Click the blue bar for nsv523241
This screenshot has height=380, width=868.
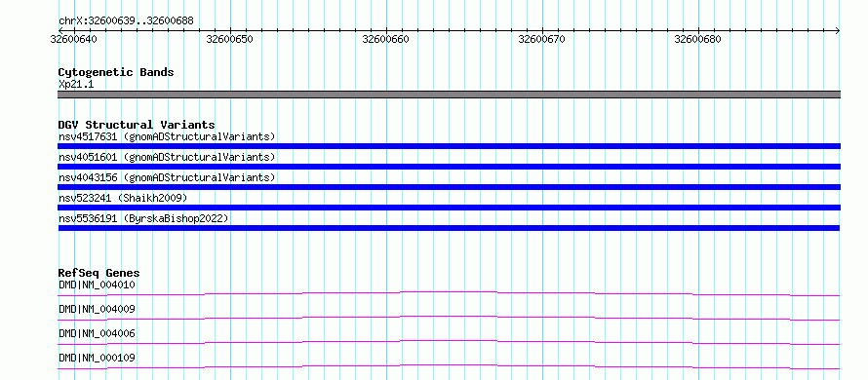tap(449, 208)
